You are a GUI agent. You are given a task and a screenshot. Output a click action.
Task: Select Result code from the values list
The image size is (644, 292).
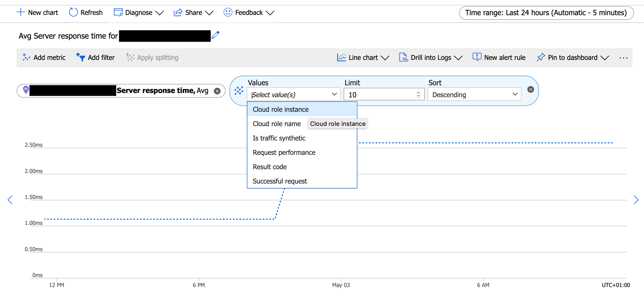269,167
